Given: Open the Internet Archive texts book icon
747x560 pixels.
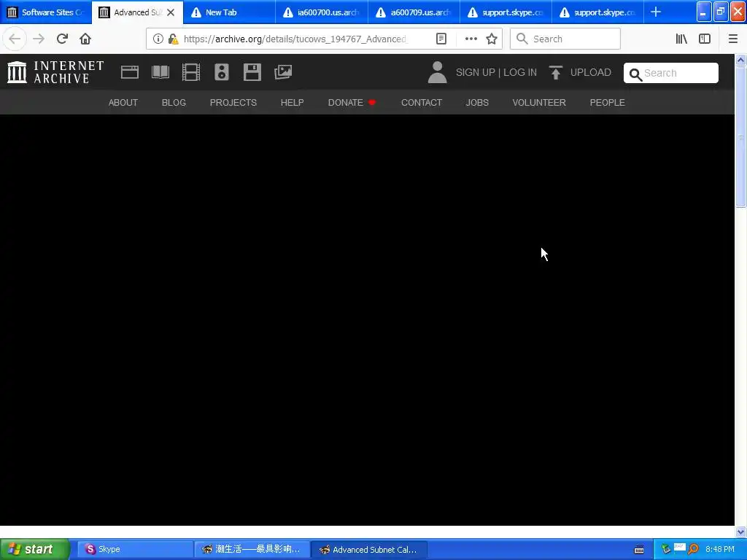Looking at the screenshot, I should [160, 72].
